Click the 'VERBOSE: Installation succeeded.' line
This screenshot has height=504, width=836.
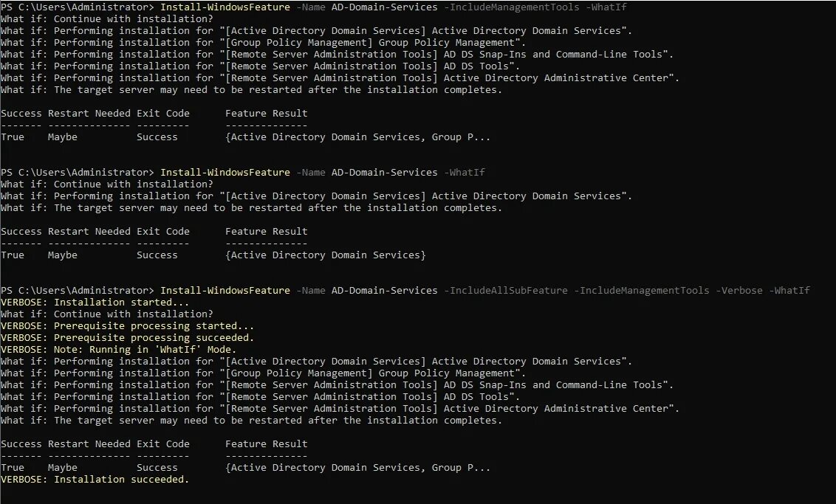pyautogui.click(x=95, y=480)
